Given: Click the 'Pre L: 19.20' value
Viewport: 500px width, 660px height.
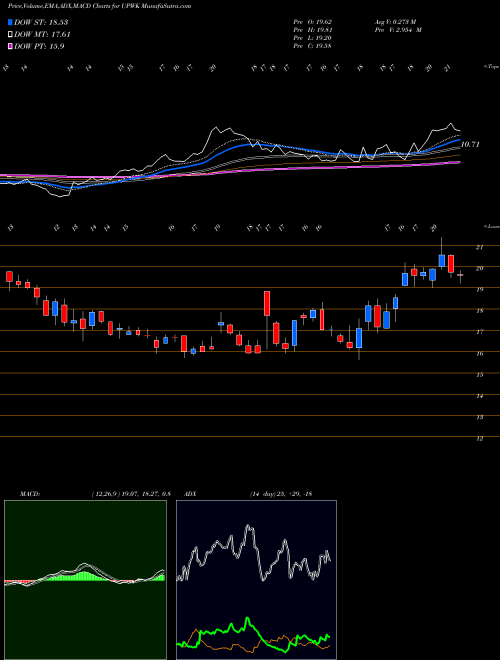Looking at the screenshot, I should 313,38.
